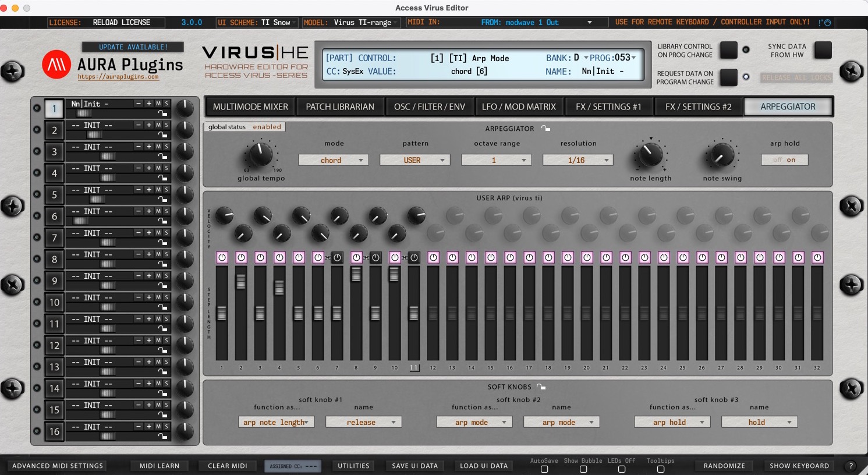Click the UPDATE AVAILABLE! button
Image resolution: width=868 pixels, height=475 pixels.
point(133,47)
